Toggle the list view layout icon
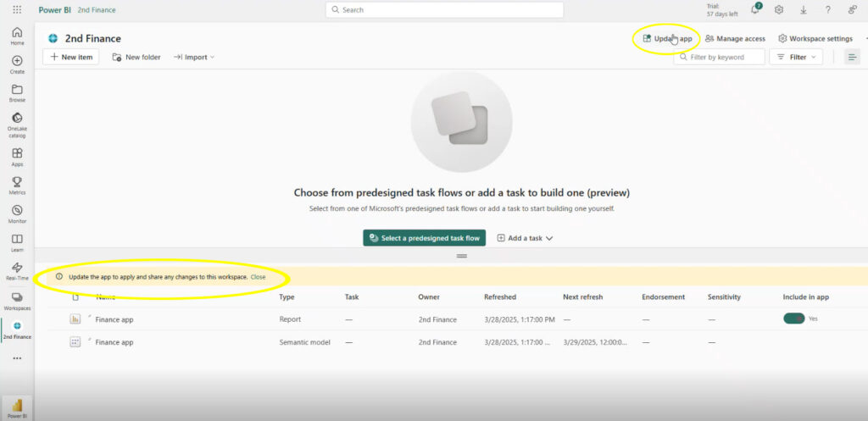The width and height of the screenshot is (868, 421). pyautogui.click(x=852, y=57)
